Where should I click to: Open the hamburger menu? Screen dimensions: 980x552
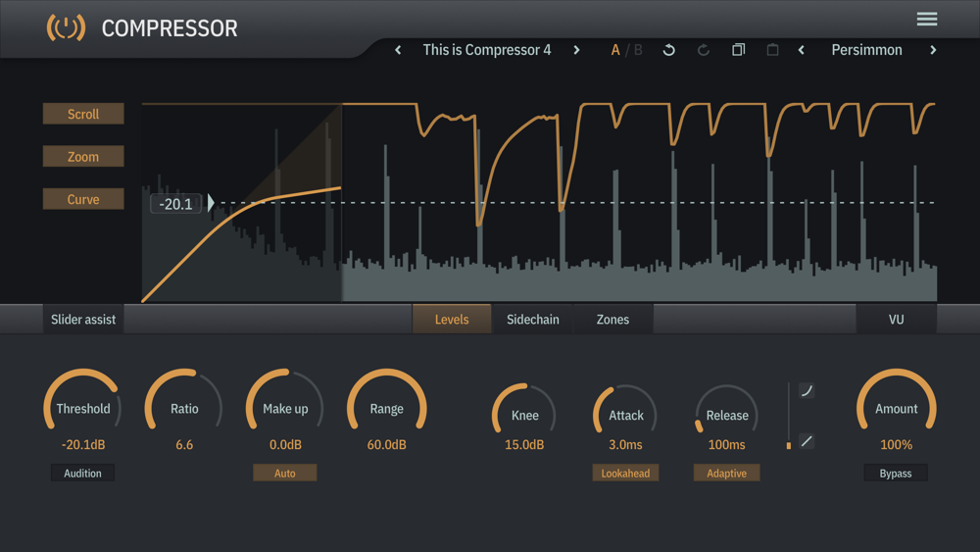coord(927,20)
